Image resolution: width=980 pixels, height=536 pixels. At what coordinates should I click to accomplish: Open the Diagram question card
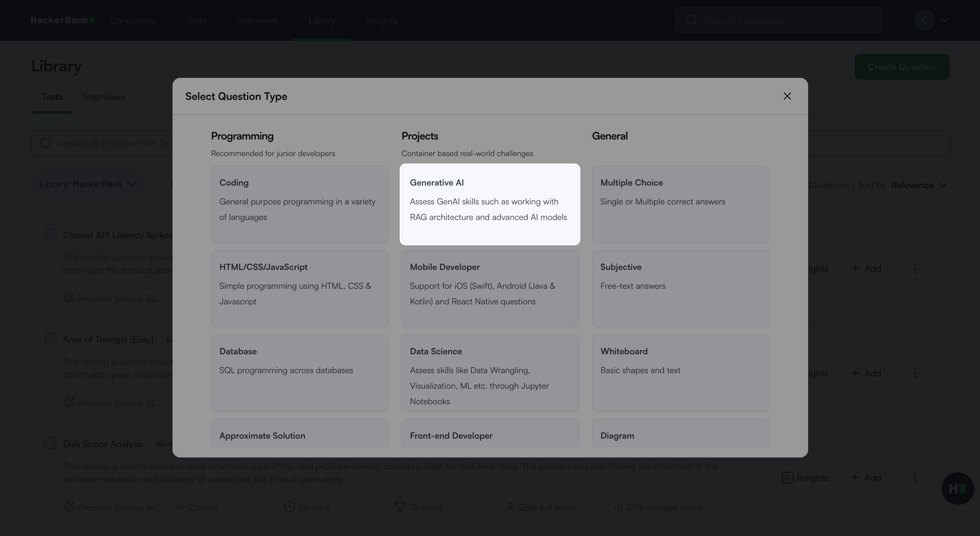[x=681, y=433]
